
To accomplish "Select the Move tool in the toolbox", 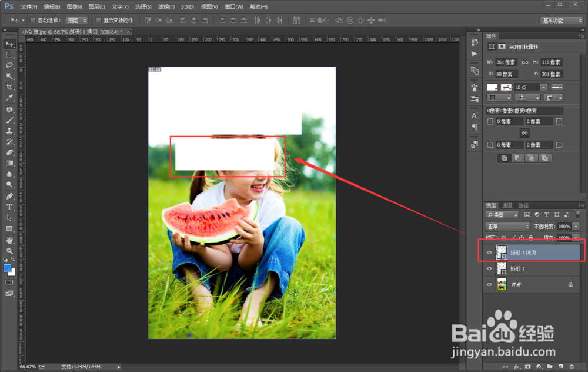I will pyautogui.click(x=9, y=44).
